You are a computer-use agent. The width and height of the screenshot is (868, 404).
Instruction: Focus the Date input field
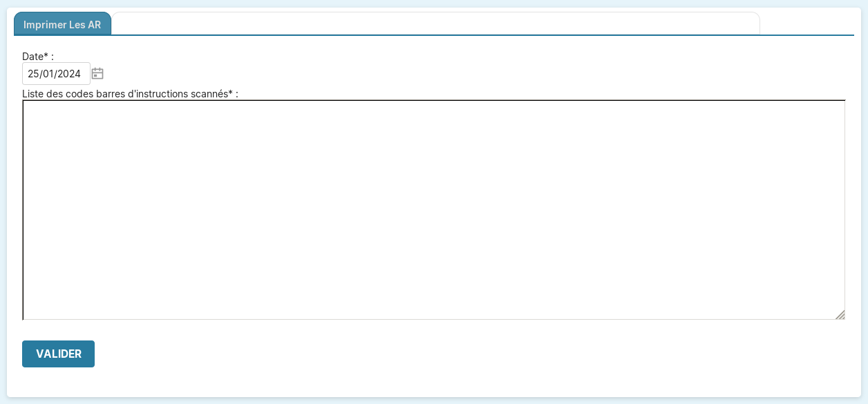coord(56,74)
